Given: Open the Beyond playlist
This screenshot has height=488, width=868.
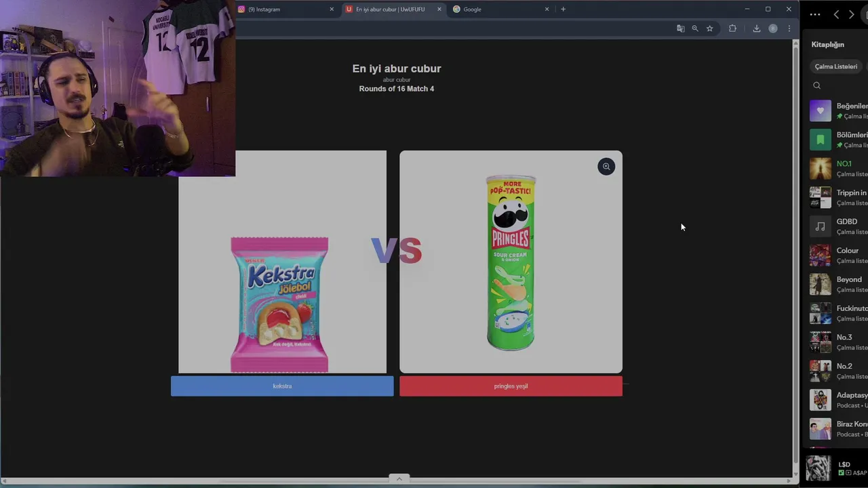Looking at the screenshot, I should 839,284.
